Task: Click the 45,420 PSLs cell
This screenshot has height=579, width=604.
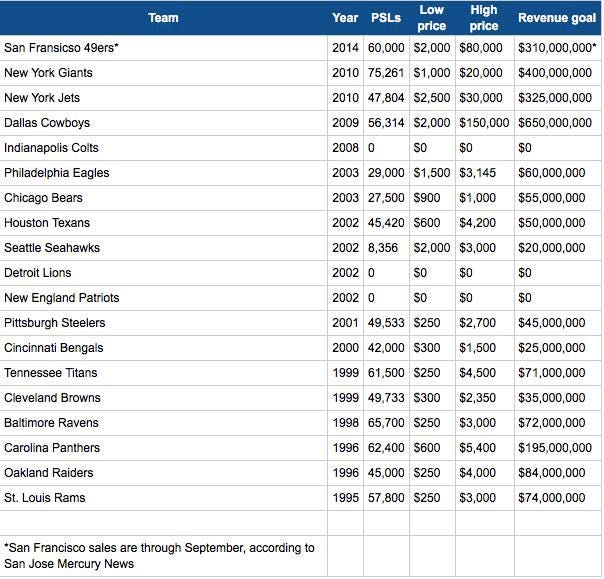Action: (x=386, y=223)
